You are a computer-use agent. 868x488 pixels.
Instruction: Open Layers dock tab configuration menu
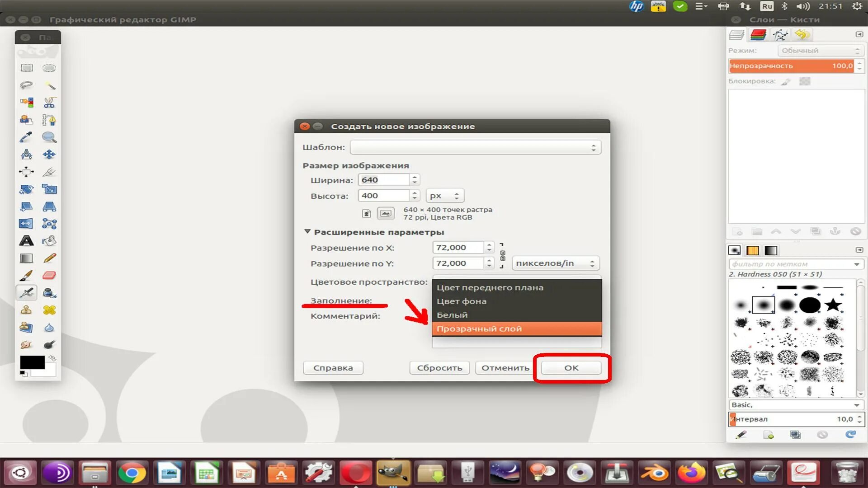pyautogui.click(x=859, y=34)
